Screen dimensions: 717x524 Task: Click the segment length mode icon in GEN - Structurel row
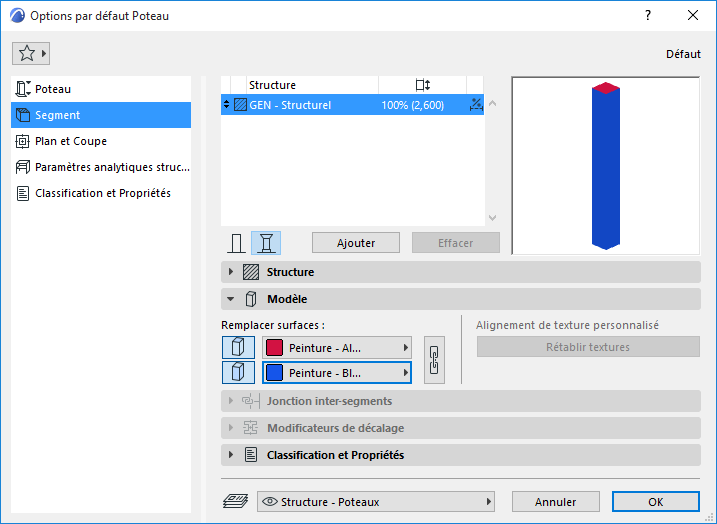click(x=476, y=105)
